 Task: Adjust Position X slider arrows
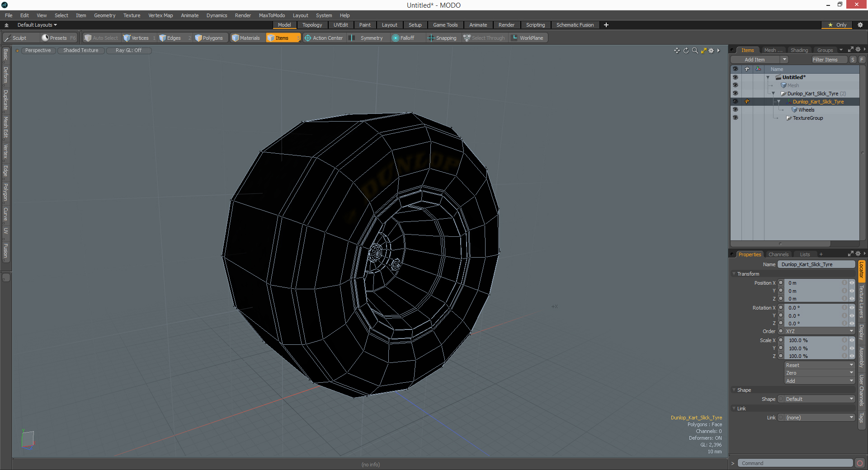852,283
